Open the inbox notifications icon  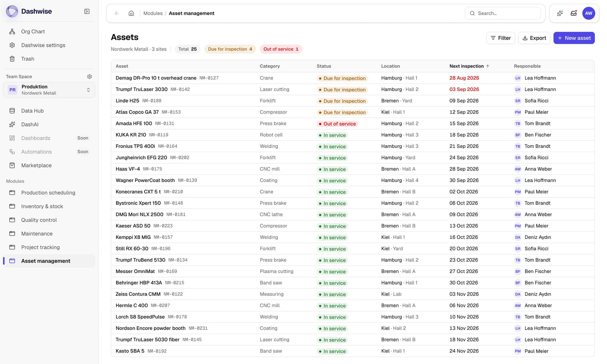pyautogui.click(x=574, y=13)
